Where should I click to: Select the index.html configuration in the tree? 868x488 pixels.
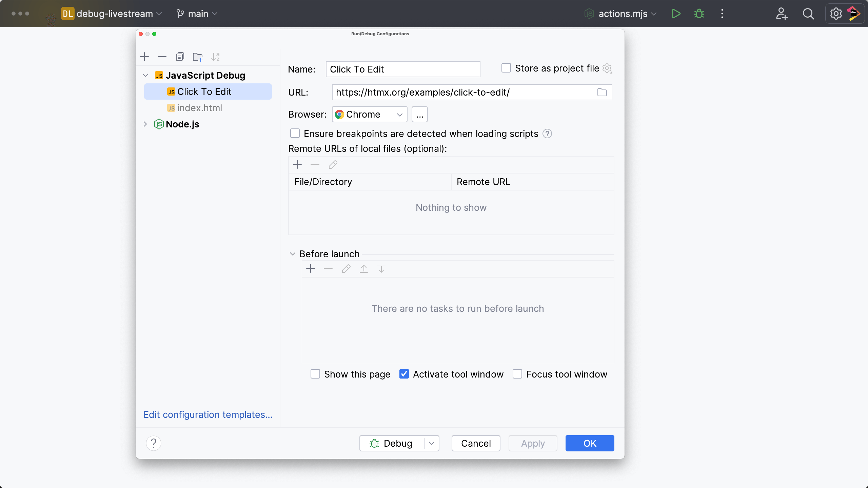coord(199,108)
